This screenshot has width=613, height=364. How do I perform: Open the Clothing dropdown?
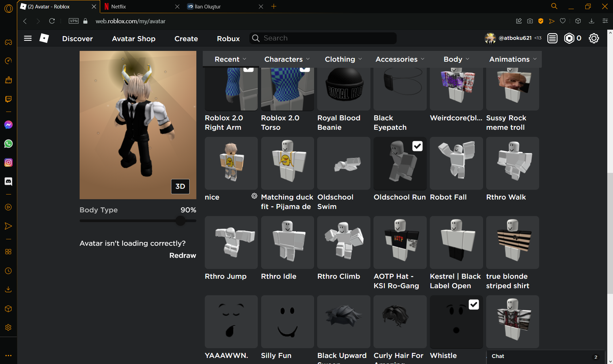(x=343, y=59)
